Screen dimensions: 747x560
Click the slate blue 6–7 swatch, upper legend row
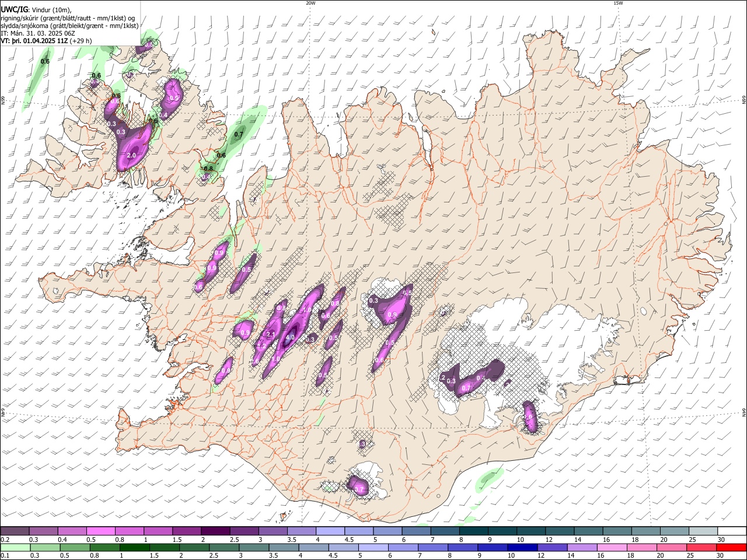click(x=416, y=531)
